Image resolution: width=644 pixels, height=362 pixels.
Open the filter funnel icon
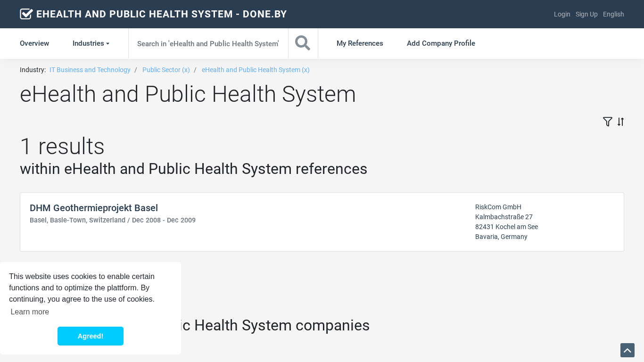[608, 122]
